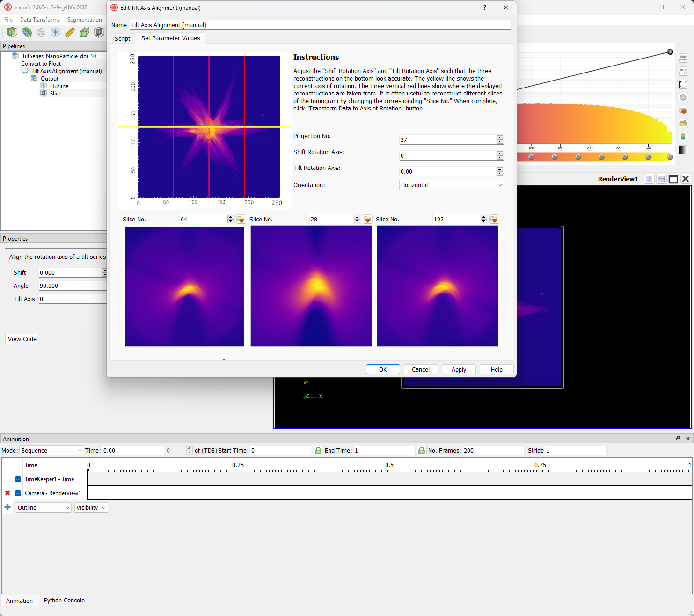Viewport: 694px width, 616px height.
Task: Open the animation Mode dropdown showing Sequence
Action: pos(51,450)
